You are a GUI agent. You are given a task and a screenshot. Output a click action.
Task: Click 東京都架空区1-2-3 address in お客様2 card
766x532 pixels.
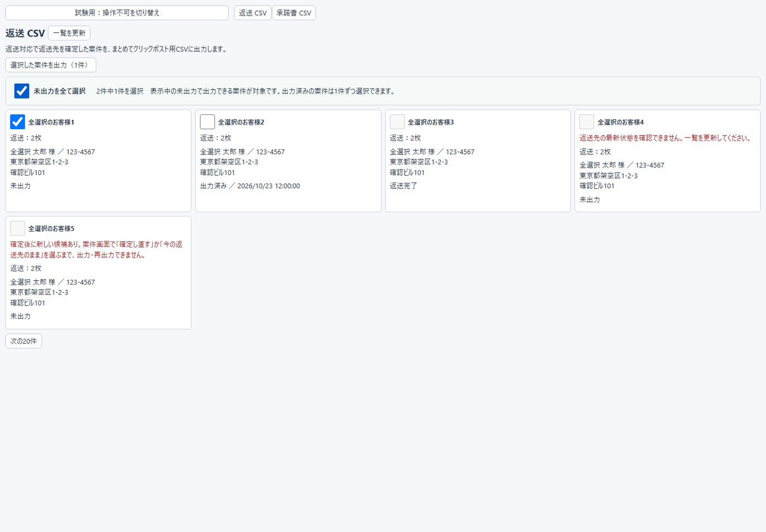(x=229, y=162)
